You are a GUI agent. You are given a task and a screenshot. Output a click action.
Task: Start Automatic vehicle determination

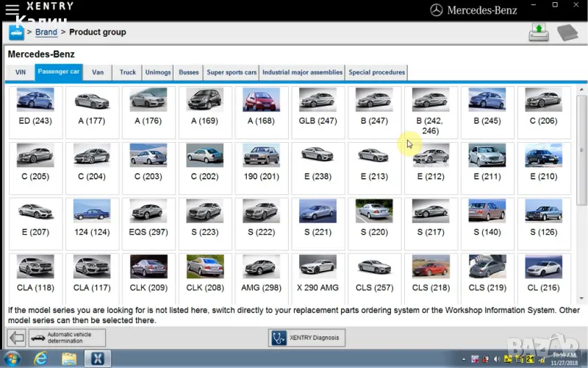(67, 338)
